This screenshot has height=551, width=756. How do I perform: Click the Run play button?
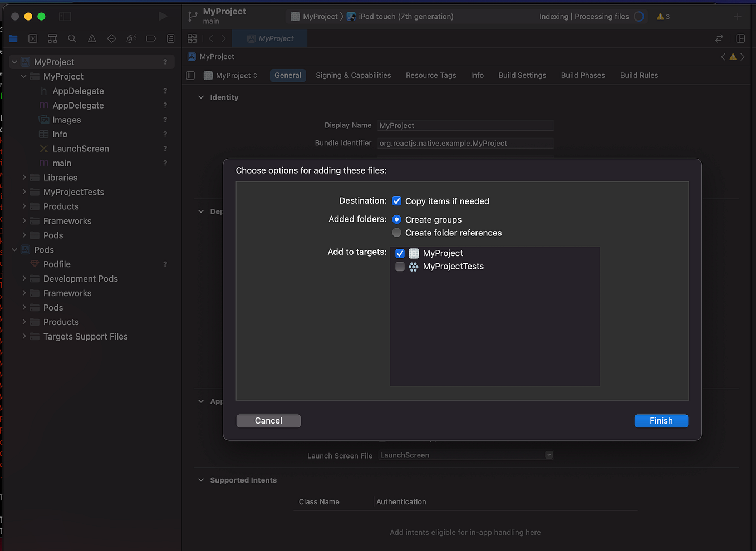(x=163, y=16)
